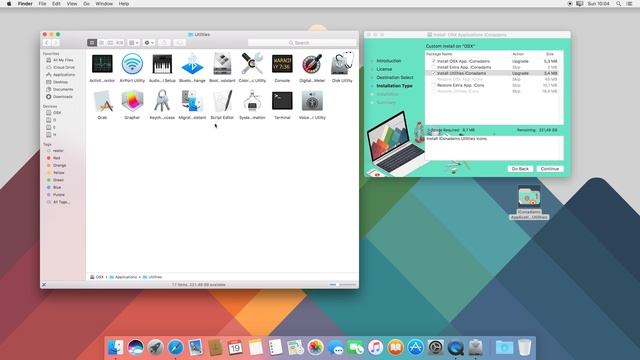Toggle Install Utilities iConadams checkbox
640x360 pixels.
pyautogui.click(x=433, y=73)
